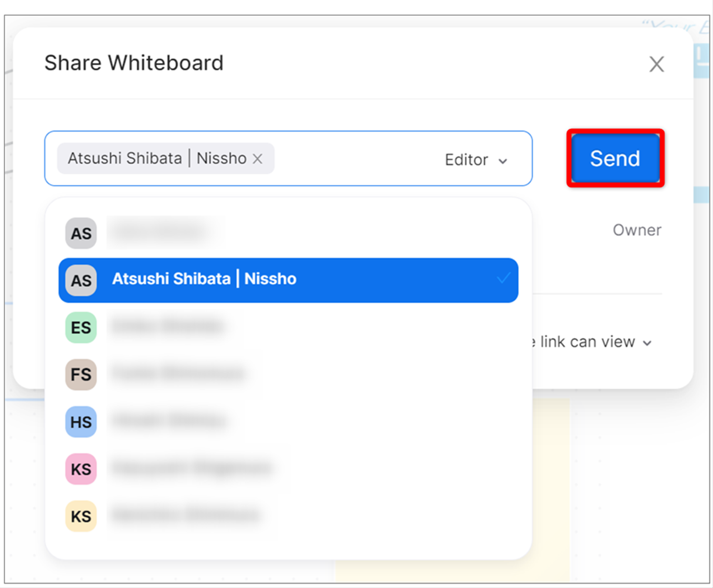The height and width of the screenshot is (588, 713).
Task: Click the Owner label
Action: [x=637, y=230]
